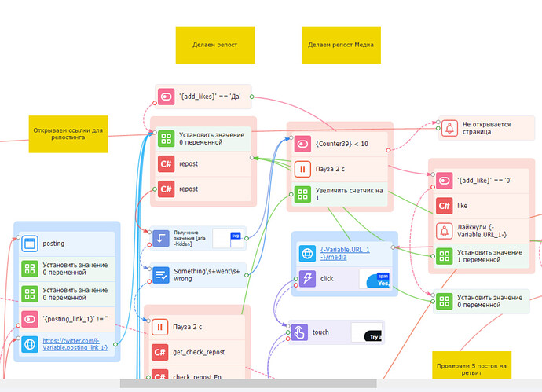The height and width of the screenshot is (392, 542).
Task: Click the green output port of Something went wrong
Action: coord(247,275)
